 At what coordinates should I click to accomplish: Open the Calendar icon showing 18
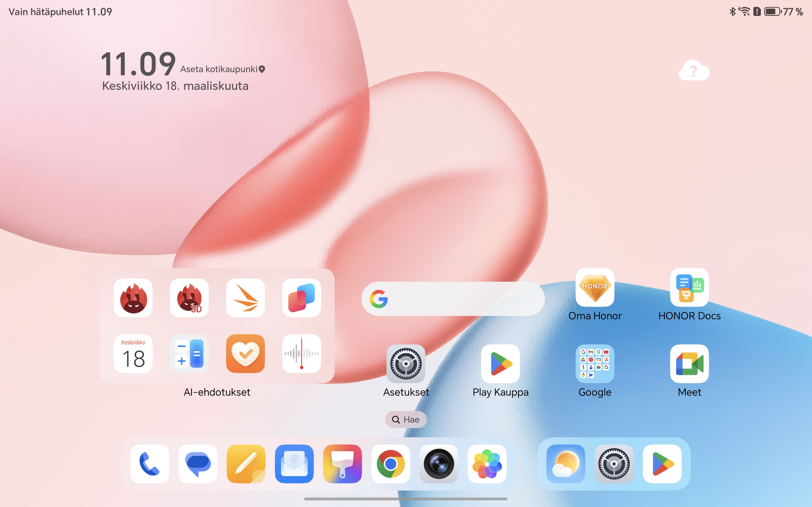(x=133, y=353)
